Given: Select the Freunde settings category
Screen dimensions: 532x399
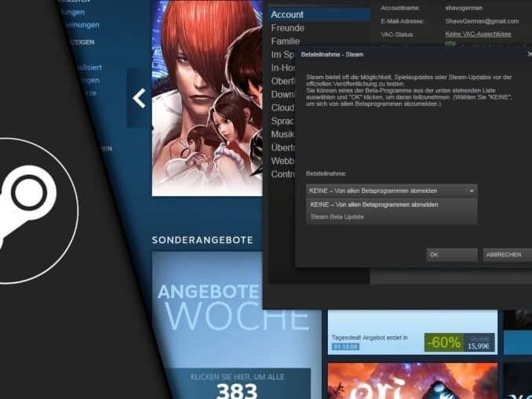Looking at the screenshot, I should (288, 28).
